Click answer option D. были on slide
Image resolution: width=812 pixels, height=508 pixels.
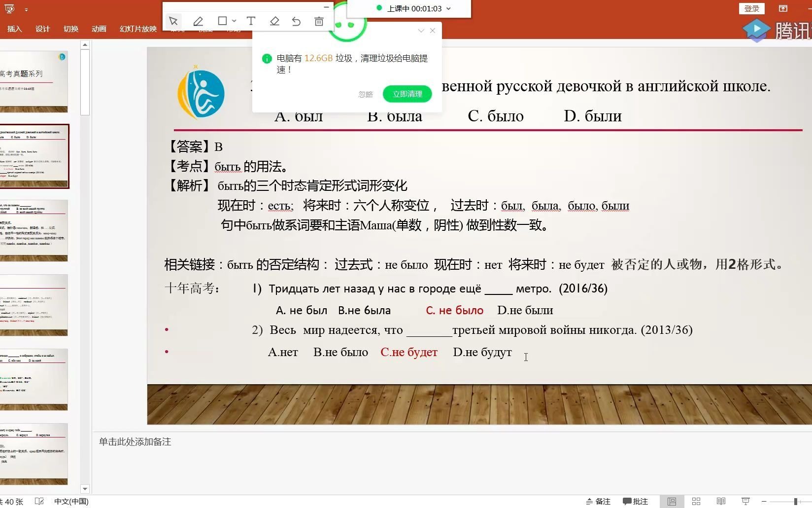click(593, 116)
